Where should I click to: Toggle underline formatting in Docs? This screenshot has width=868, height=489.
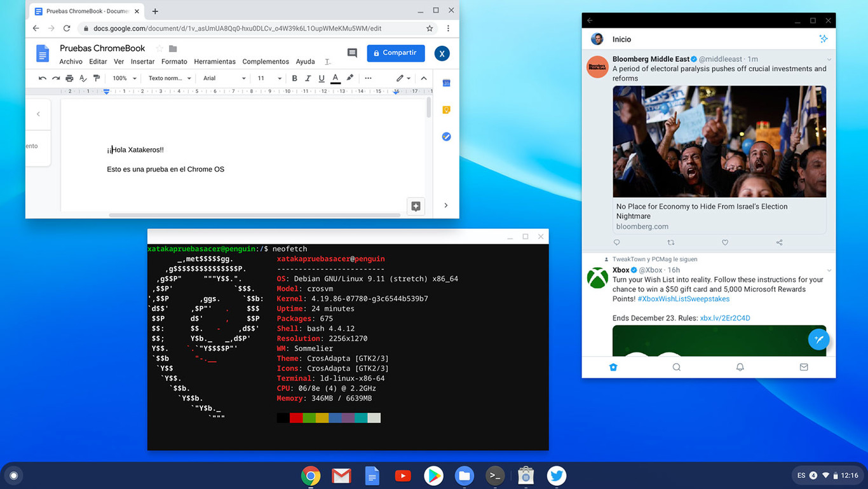click(322, 78)
